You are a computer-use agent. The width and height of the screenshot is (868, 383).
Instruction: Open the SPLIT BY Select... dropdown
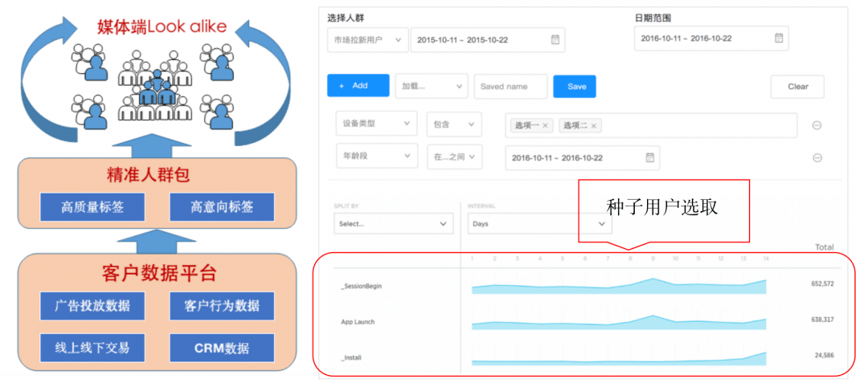coord(394,224)
